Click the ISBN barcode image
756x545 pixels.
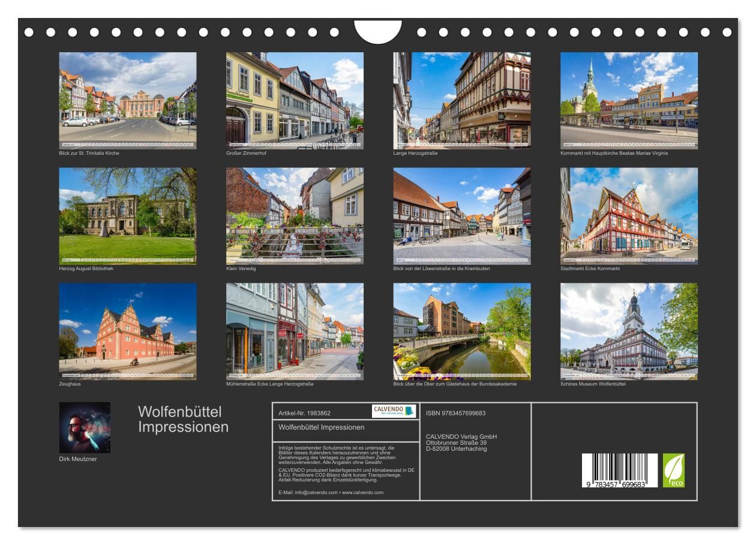coord(619,470)
